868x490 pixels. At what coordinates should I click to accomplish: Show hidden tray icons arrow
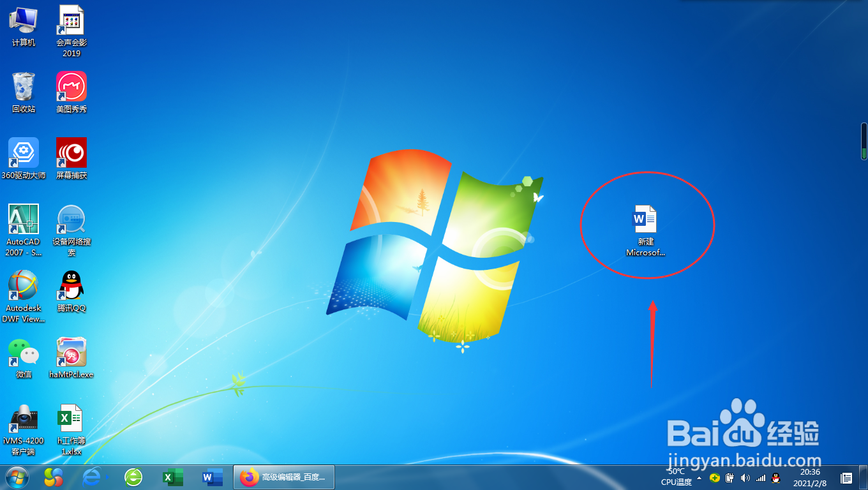tap(699, 477)
